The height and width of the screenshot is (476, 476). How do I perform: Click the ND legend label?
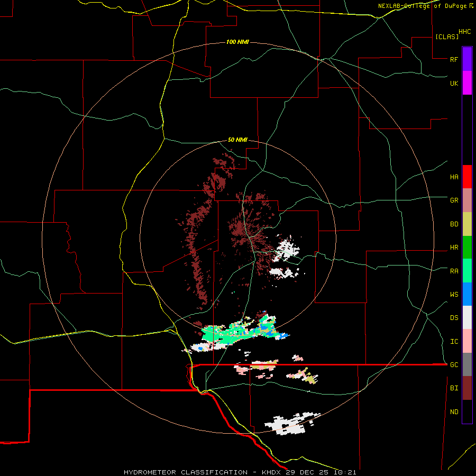coord(454,412)
